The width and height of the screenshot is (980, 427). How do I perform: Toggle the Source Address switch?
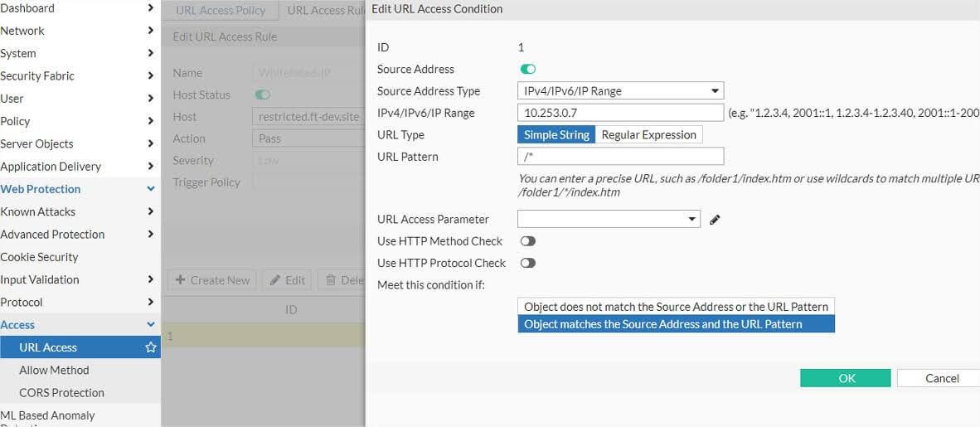click(x=528, y=70)
